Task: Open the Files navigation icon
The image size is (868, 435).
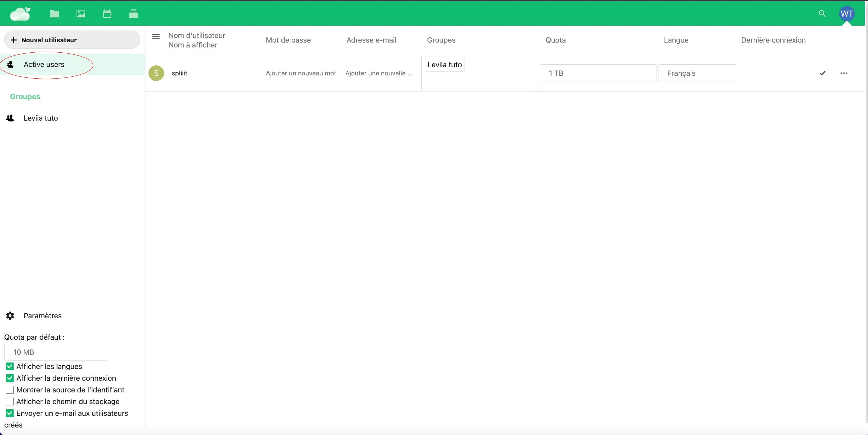Action: tap(54, 13)
